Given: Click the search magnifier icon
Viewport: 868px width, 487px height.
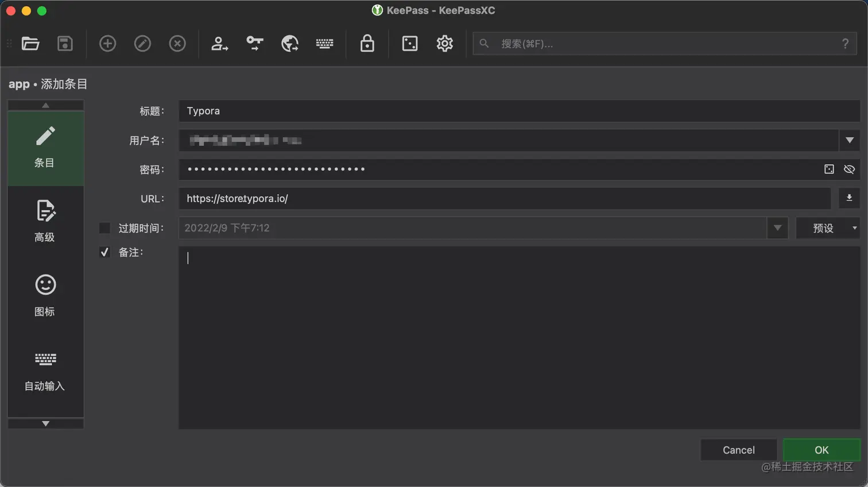Looking at the screenshot, I should click(x=484, y=44).
